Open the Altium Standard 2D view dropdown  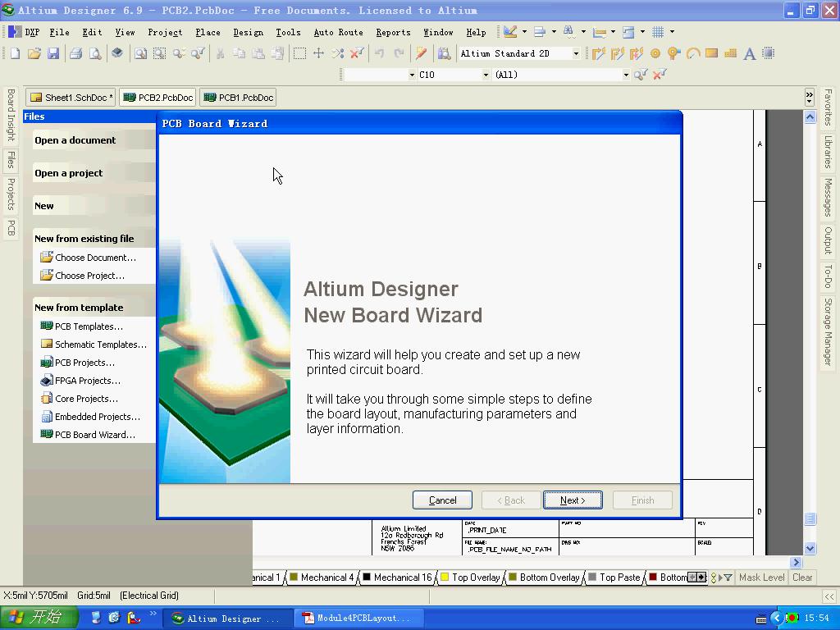576,53
